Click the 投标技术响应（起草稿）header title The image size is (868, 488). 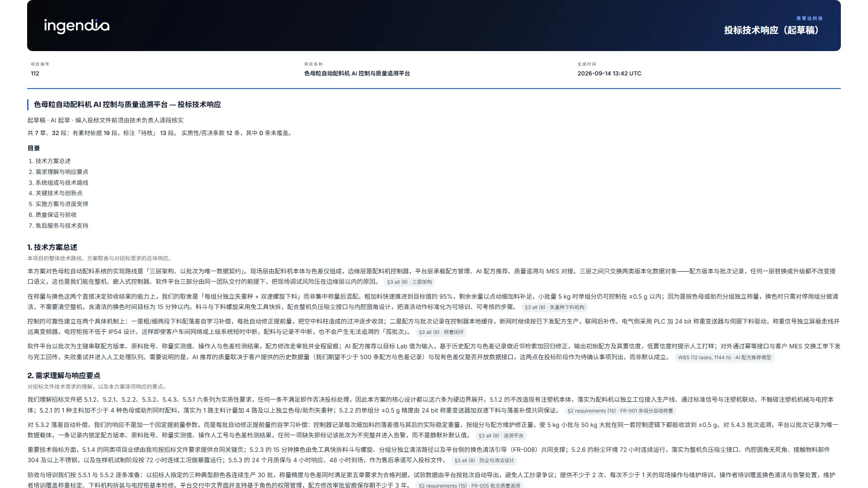773,30
